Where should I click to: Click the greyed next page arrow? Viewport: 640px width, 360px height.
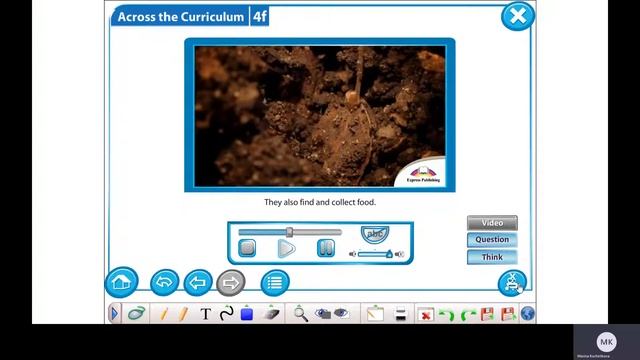231,282
